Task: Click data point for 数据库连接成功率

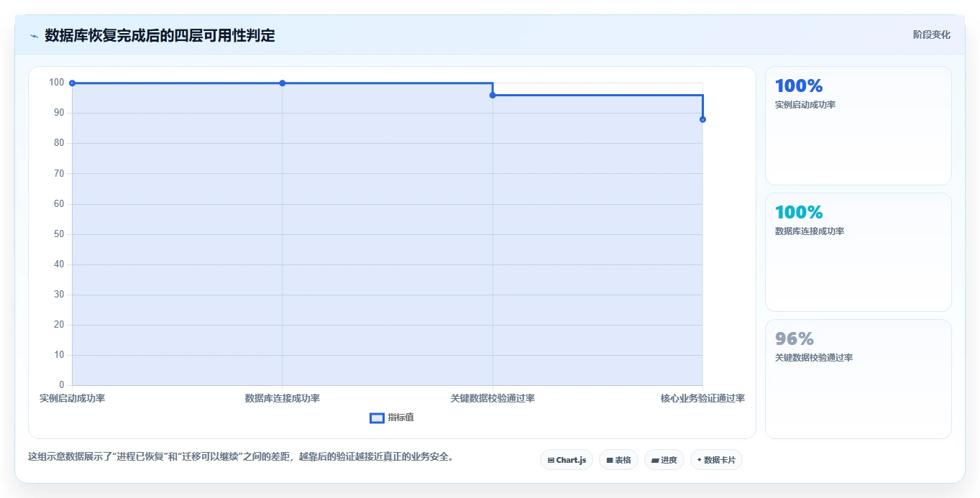Action: point(283,83)
